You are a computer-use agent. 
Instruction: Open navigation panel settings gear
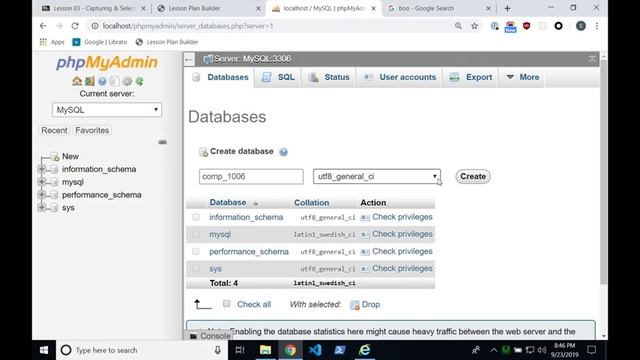[x=127, y=81]
